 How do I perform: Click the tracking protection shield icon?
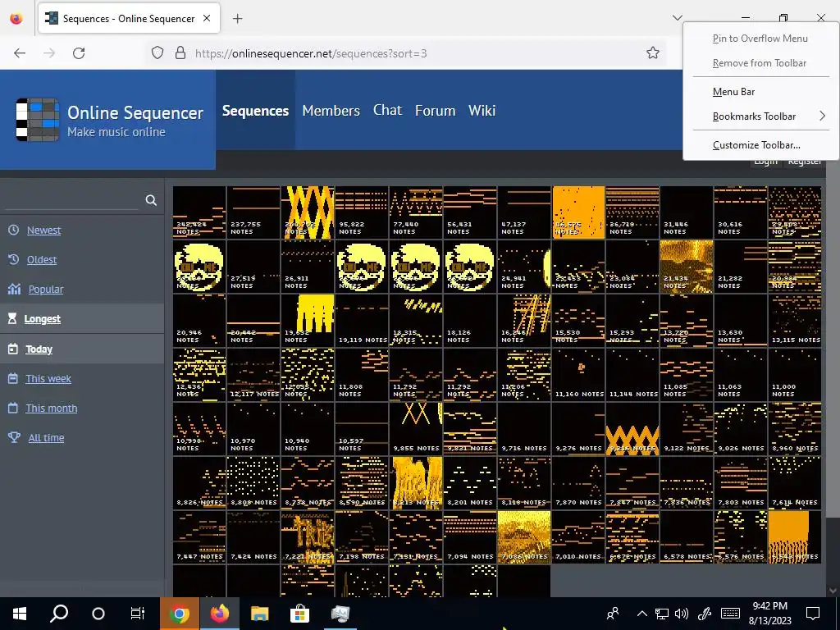[157, 53]
